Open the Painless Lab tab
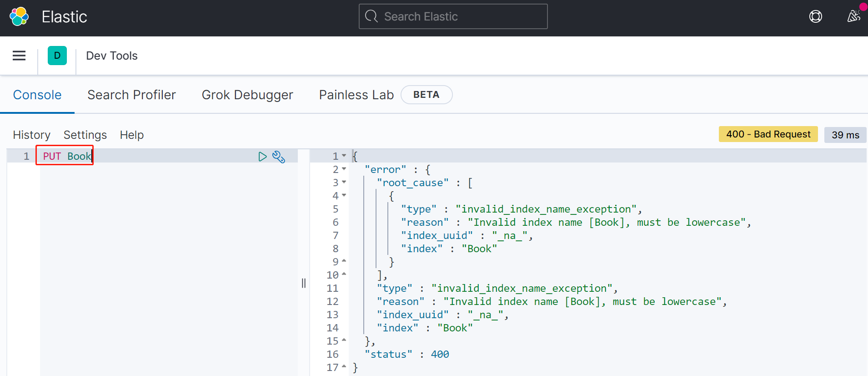The width and height of the screenshot is (868, 376). click(356, 95)
